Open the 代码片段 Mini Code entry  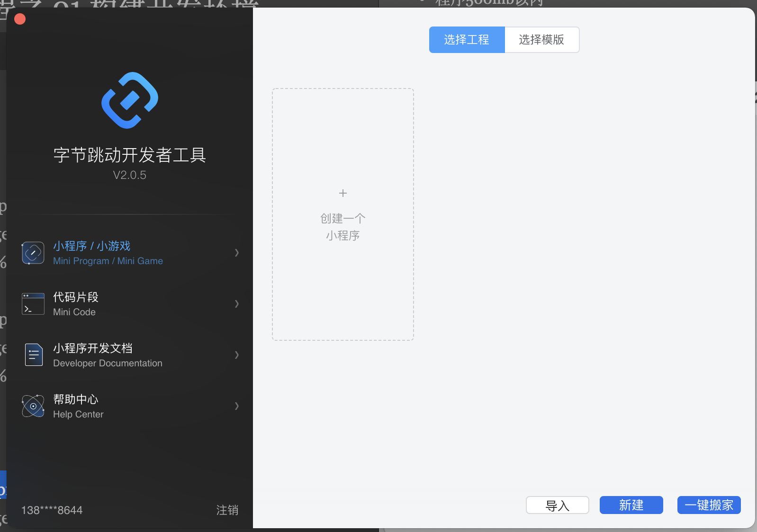[x=130, y=304]
